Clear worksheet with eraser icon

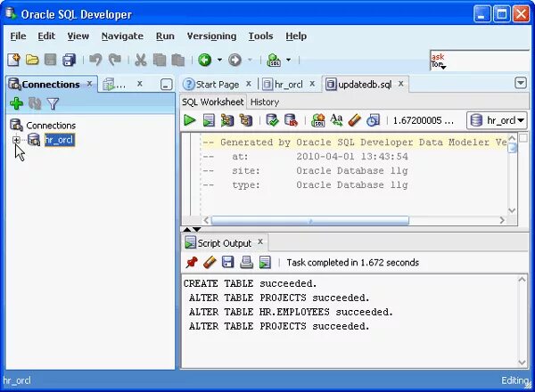tap(355, 120)
